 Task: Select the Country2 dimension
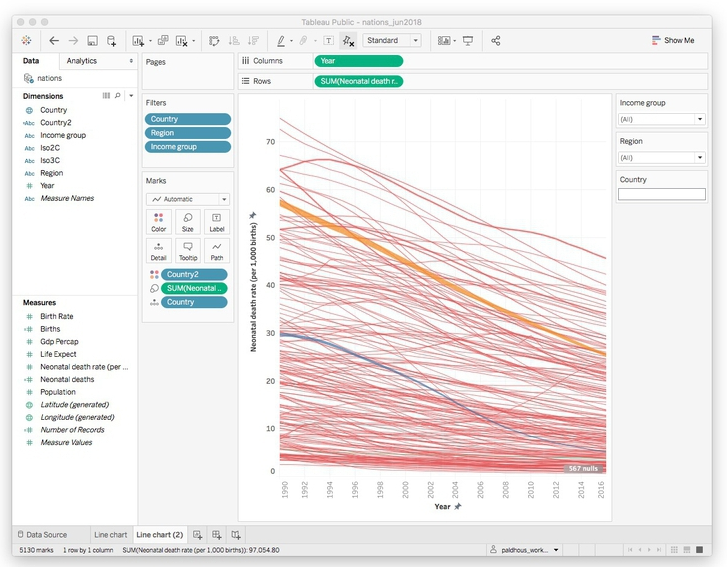[56, 122]
